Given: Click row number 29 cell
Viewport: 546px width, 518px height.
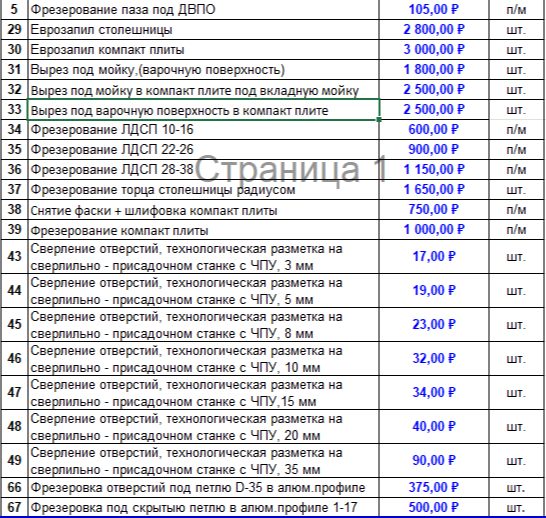Looking at the screenshot, I should point(14,30).
